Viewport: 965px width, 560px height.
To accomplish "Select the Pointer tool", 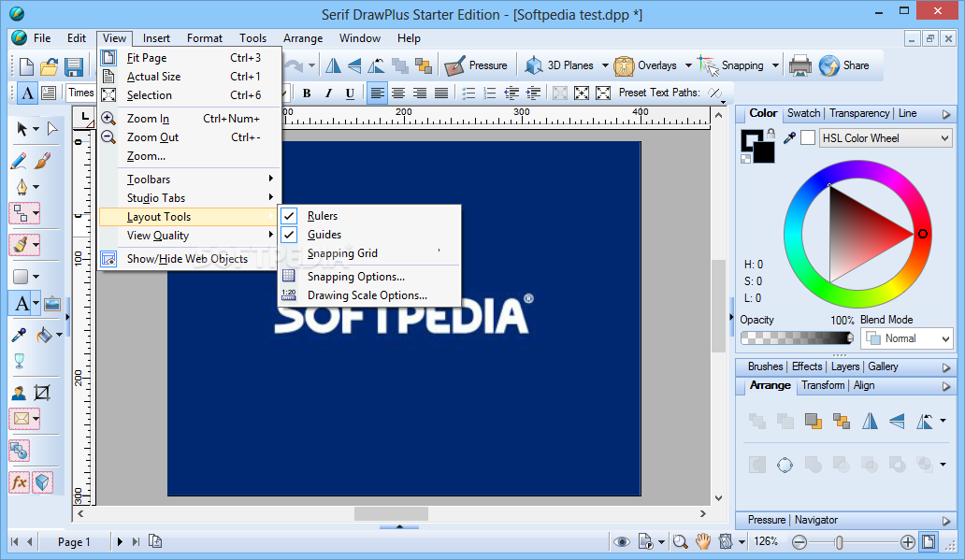I will [22, 129].
